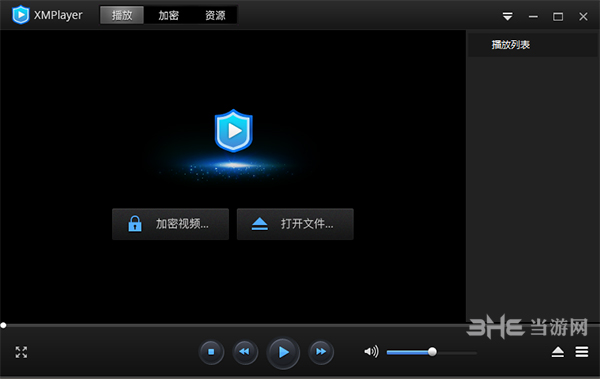Click the 加密视频... button
Screen dimensions: 600x379
click(x=170, y=224)
